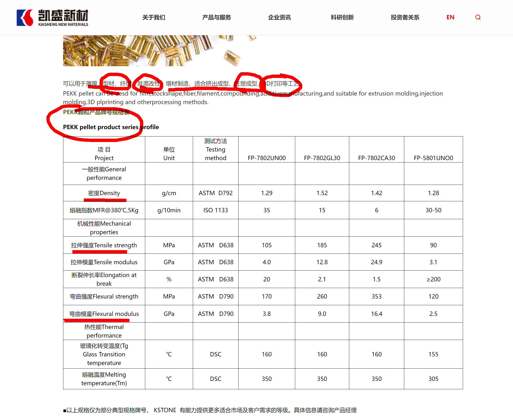Click the Kaisheng New Materials logo
The height and width of the screenshot is (420, 513).
point(52,18)
